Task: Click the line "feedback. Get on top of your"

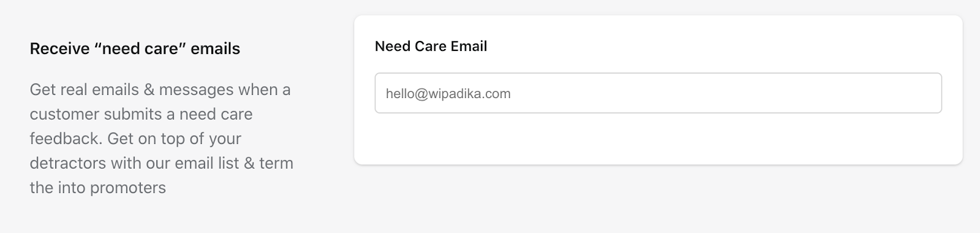Action: [x=135, y=139]
